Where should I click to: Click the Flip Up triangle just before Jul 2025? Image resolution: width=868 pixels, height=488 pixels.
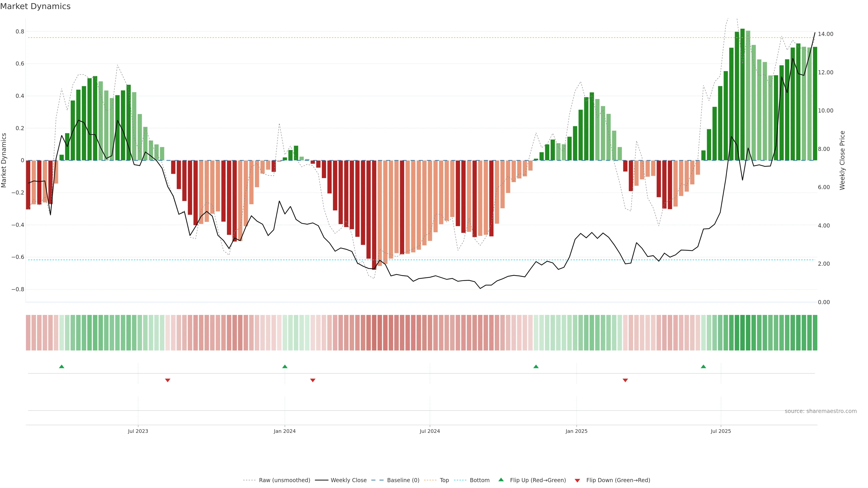coord(703,366)
